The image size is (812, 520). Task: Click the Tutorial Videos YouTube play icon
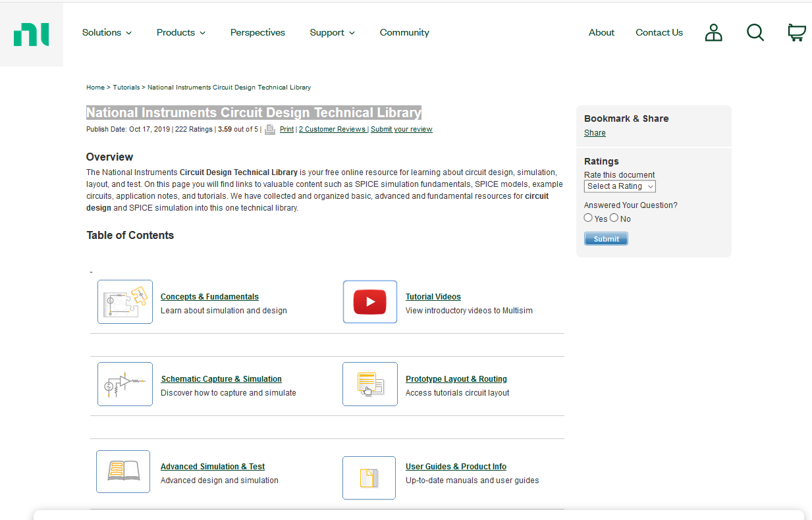click(370, 302)
